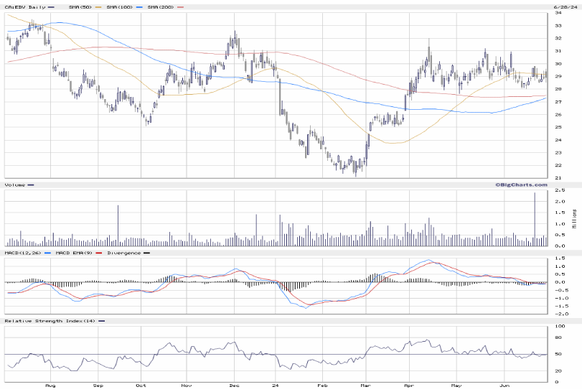
Task: Select the Volume panel label
Action: [x=14, y=185]
